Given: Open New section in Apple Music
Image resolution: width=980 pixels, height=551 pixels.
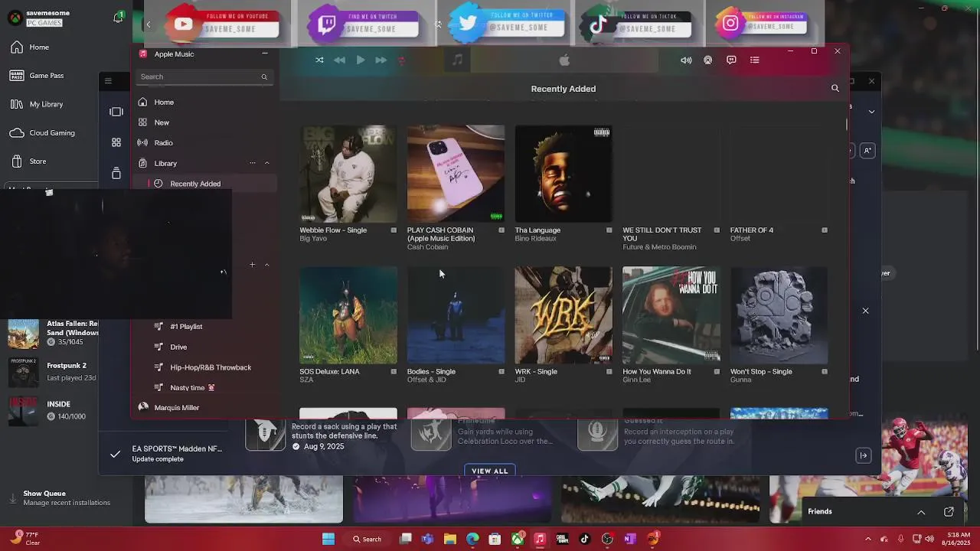Looking at the screenshot, I should coord(203,122).
